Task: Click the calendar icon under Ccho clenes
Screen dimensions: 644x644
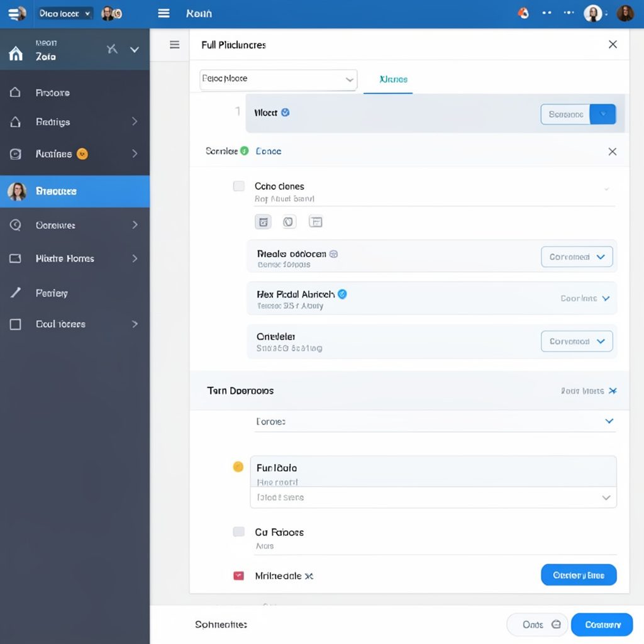Action: (x=264, y=222)
